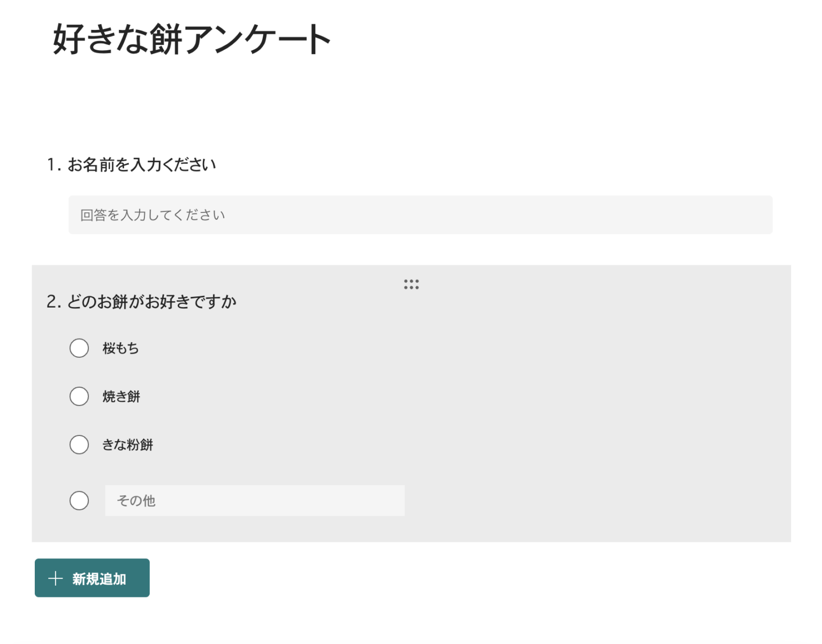The width and height of the screenshot is (822, 644).
Task: Click the きな粉餅 option label text
Action: (x=128, y=444)
